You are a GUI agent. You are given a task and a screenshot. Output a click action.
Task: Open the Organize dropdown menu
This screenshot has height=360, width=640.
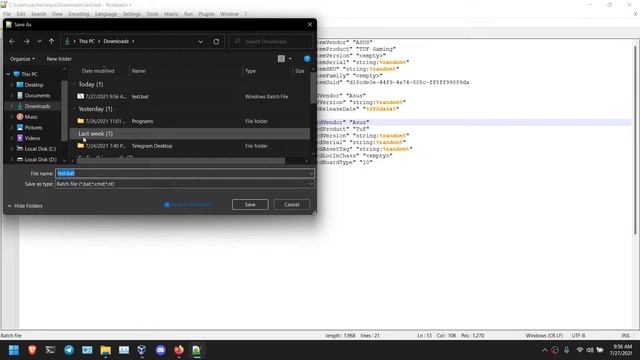(22, 59)
